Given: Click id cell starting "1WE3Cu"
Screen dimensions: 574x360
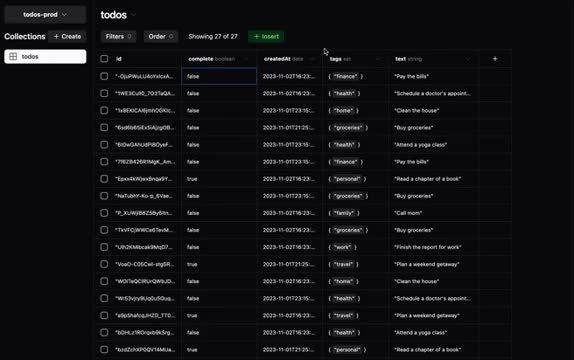Looking at the screenshot, I should click(145, 93).
